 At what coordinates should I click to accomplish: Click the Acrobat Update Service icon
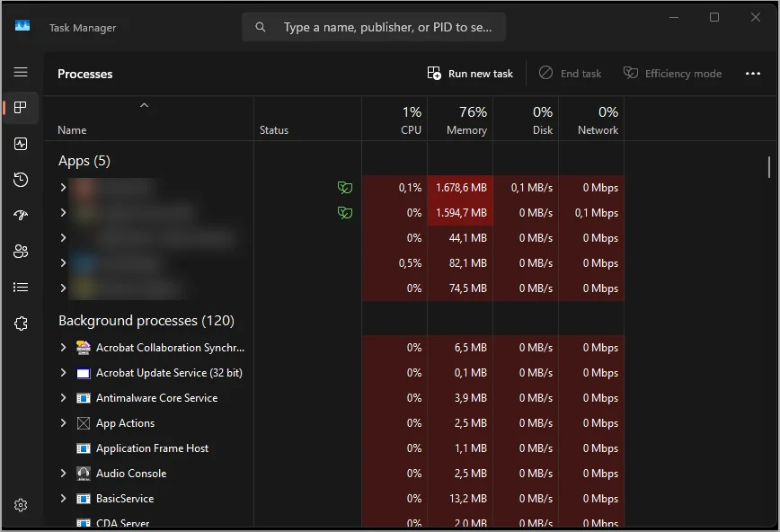pos(83,373)
